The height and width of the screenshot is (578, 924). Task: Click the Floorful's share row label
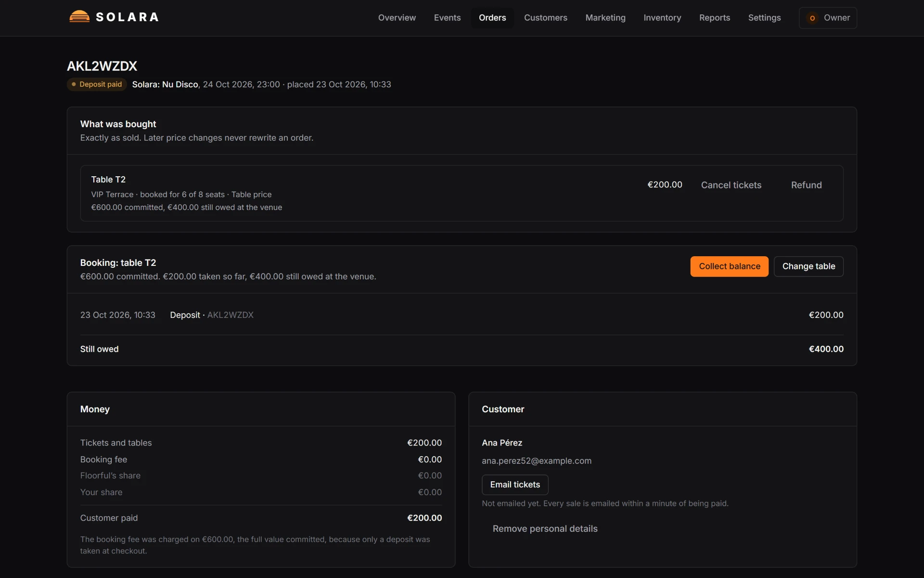click(x=110, y=476)
